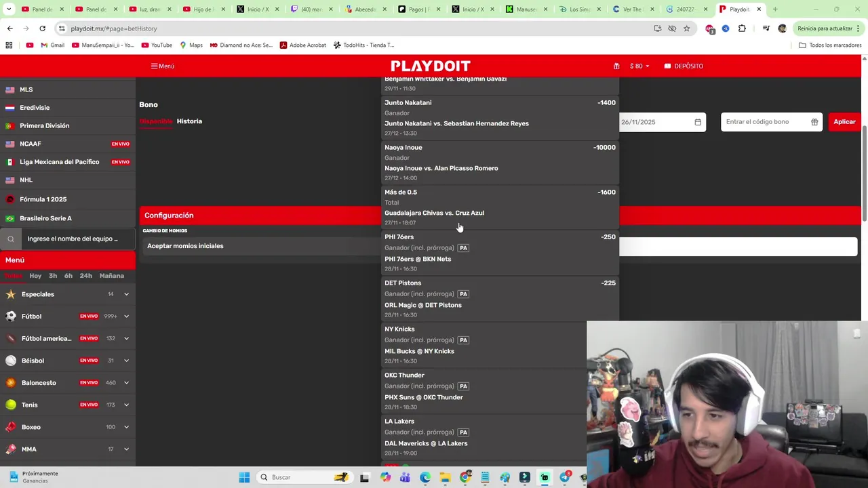Open Junto Nakatani vs. Sebastian Hernandez Reyes bet

point(500,118)
